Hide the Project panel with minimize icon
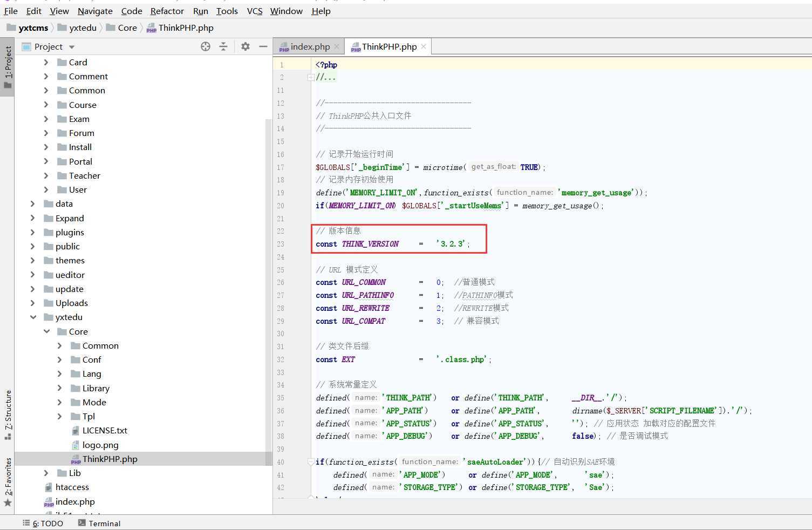The height and width of the screenshot is (530, 812). [263, 46]
